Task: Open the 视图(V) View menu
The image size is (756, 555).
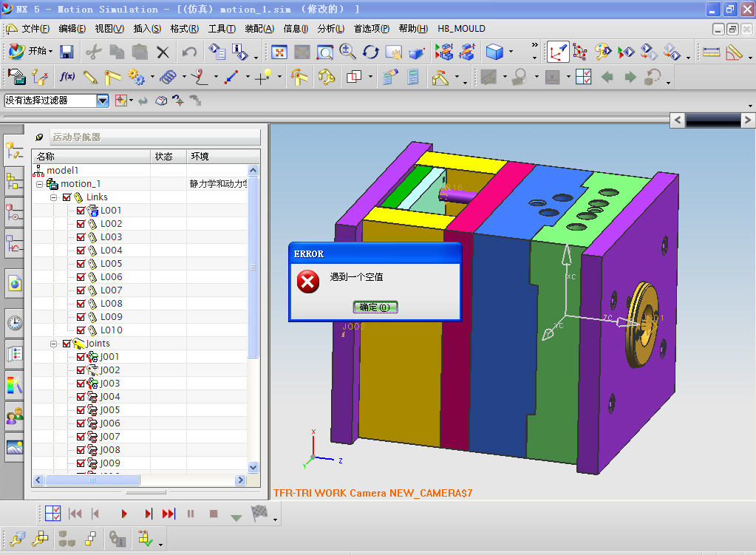Action: (109, 28)
